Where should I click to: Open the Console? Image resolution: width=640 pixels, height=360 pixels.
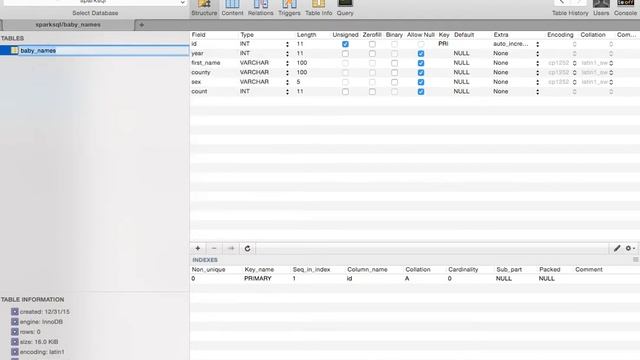point(625,8)
